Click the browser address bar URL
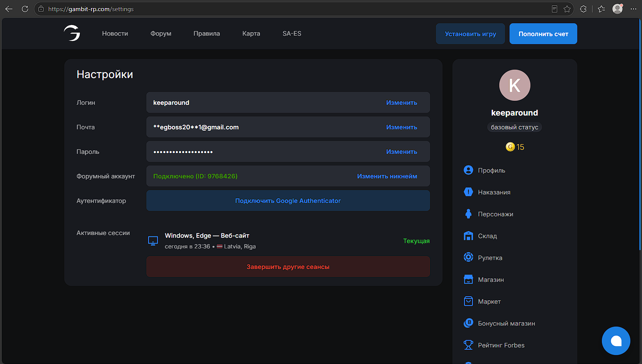Image resolution: width=642 pixels, height=364 pixels. coord(91,9)
